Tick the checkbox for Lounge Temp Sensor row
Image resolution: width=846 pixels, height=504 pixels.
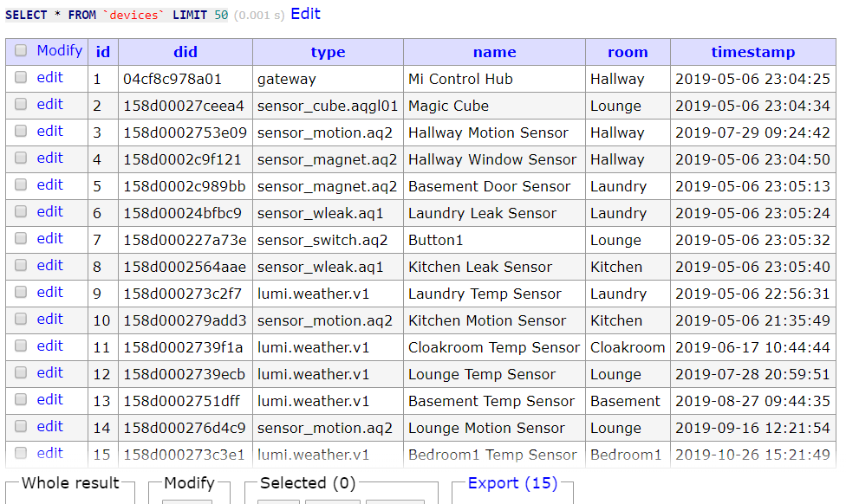point(21,372)
